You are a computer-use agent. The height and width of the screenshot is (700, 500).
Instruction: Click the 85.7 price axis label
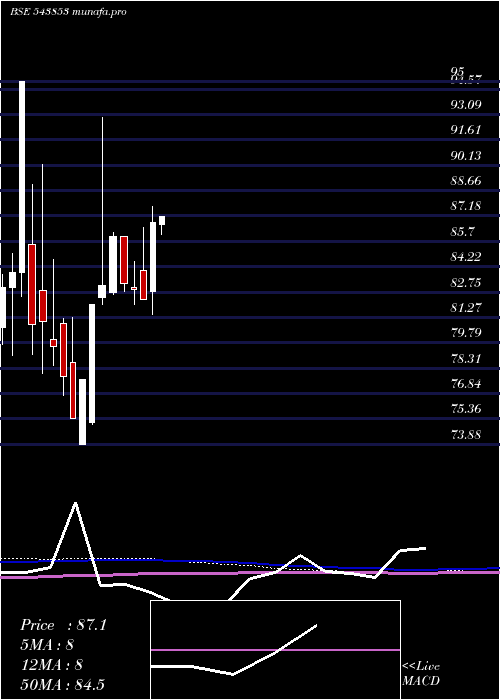click(463, 231)
